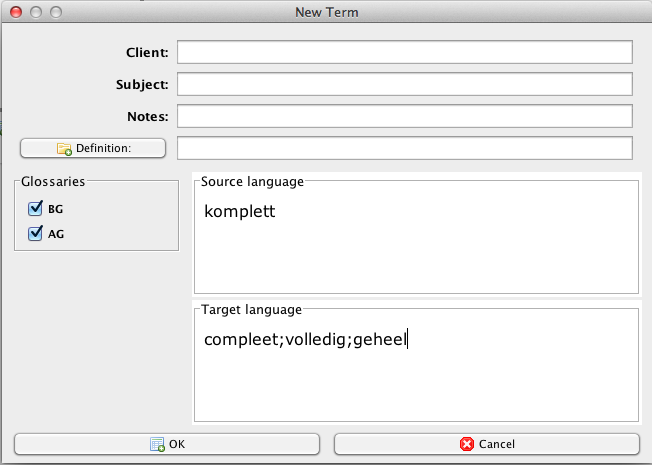Click into the Subject input field
652x465 pixels.
405,84
